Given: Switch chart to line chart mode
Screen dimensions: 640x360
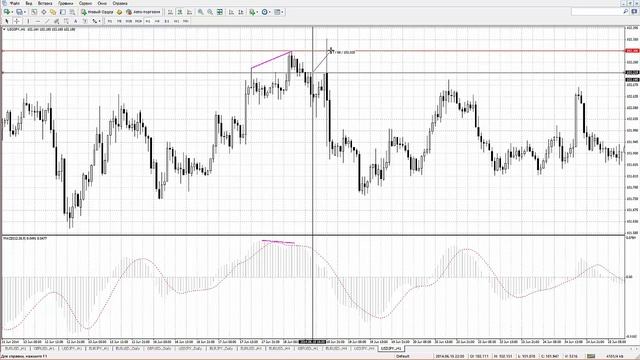Looking at the screenshot, I should click(189, 12).
